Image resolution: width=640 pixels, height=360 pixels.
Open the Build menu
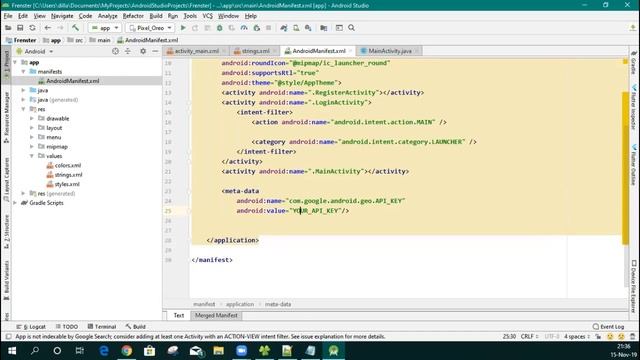pos(156,16)
